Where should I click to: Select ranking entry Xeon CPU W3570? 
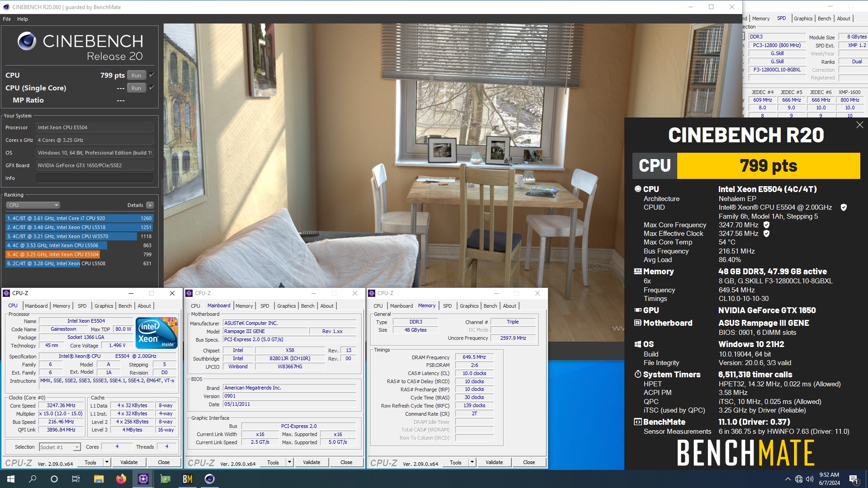pos(80,236)
